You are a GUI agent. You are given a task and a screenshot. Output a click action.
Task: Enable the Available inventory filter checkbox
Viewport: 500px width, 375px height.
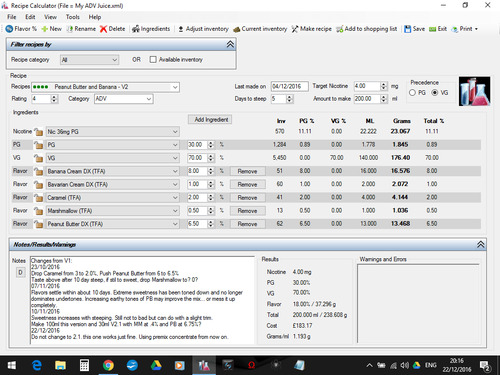tap(153, 60)
